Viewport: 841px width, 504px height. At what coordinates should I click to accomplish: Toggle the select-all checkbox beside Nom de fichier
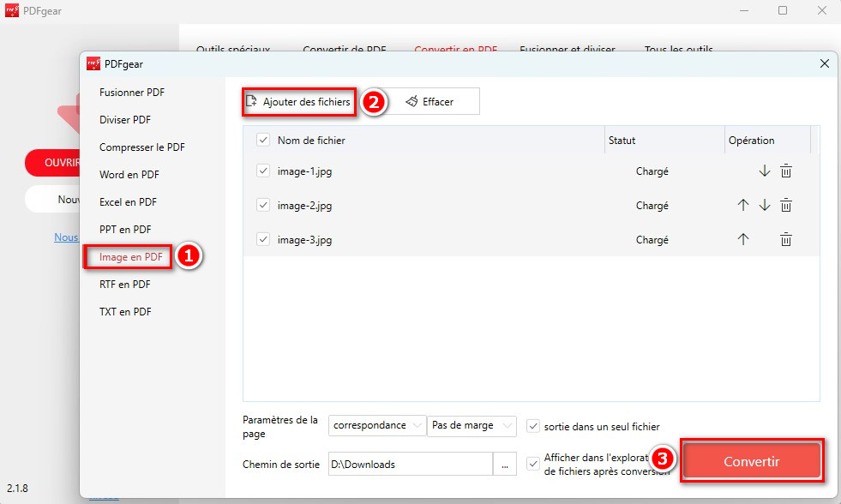[262, 139]
